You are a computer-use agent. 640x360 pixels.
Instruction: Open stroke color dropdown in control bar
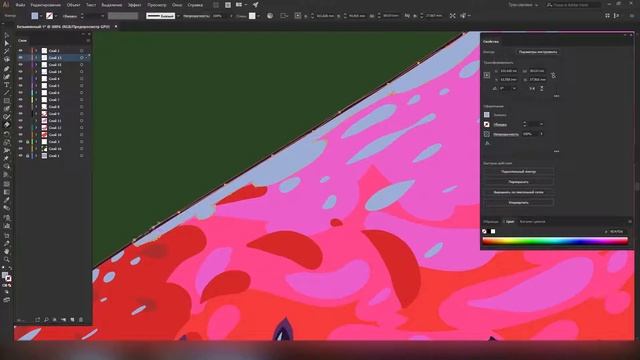click(56, 16)
